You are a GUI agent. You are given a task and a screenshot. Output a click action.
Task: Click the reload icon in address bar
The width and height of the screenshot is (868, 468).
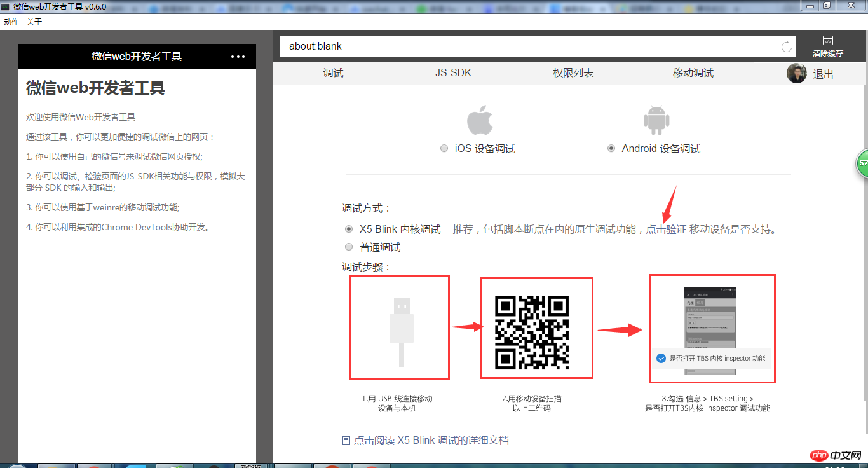[x=787, y=46]
